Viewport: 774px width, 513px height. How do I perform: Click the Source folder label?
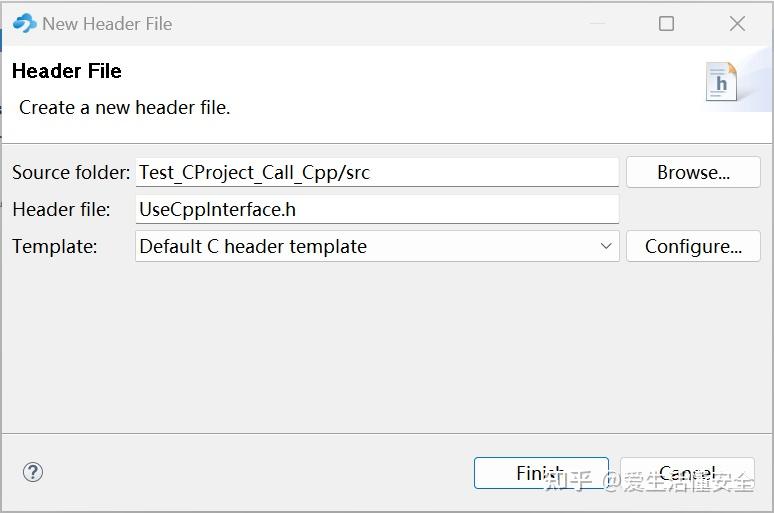[71, 172]
